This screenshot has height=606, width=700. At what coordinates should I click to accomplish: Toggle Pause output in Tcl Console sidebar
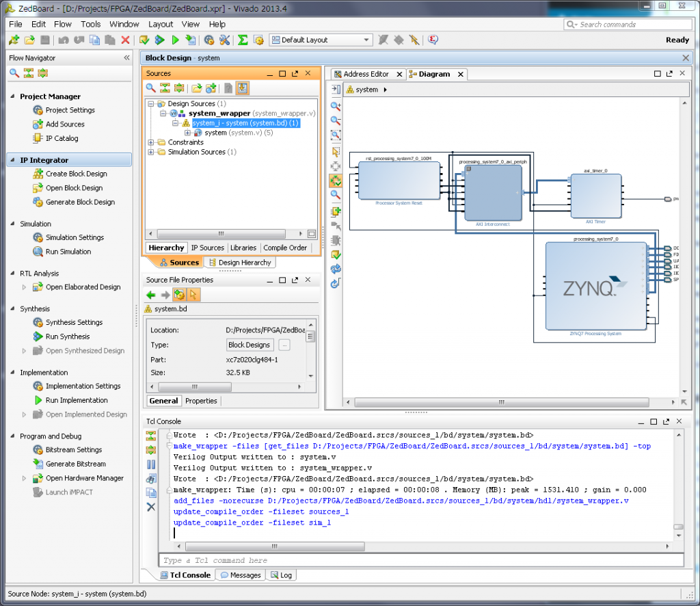[x=152, y=464]
